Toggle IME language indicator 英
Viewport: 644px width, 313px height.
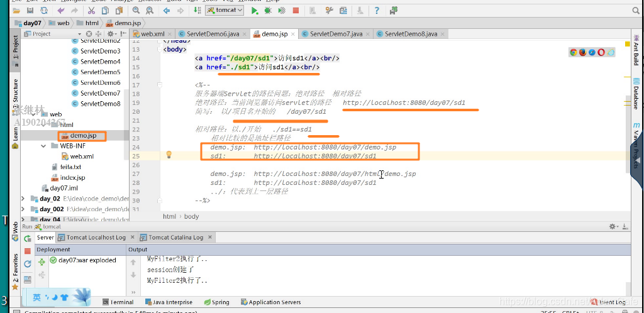click(x=37, y=297)
